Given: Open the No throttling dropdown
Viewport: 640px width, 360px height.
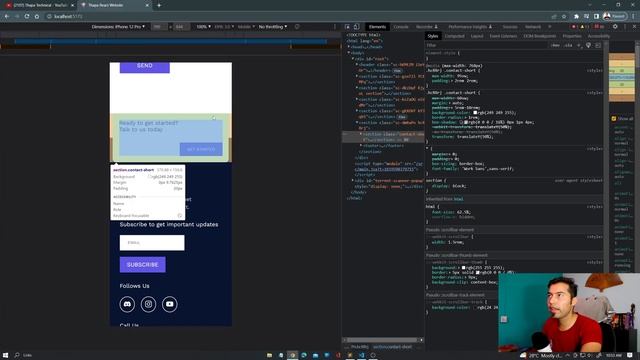Looking at the screenshot, I should [x=273, y=27].
